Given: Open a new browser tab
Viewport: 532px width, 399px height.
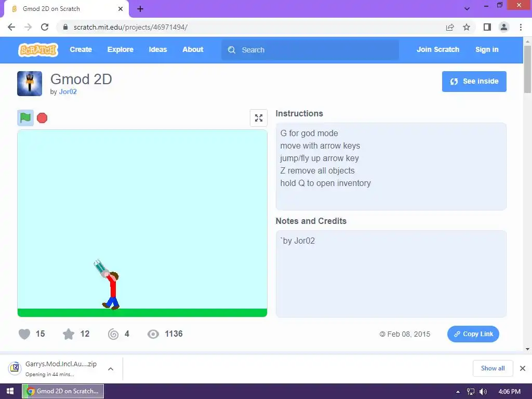Looking at the screenshot, I should (x=140, y=9).
